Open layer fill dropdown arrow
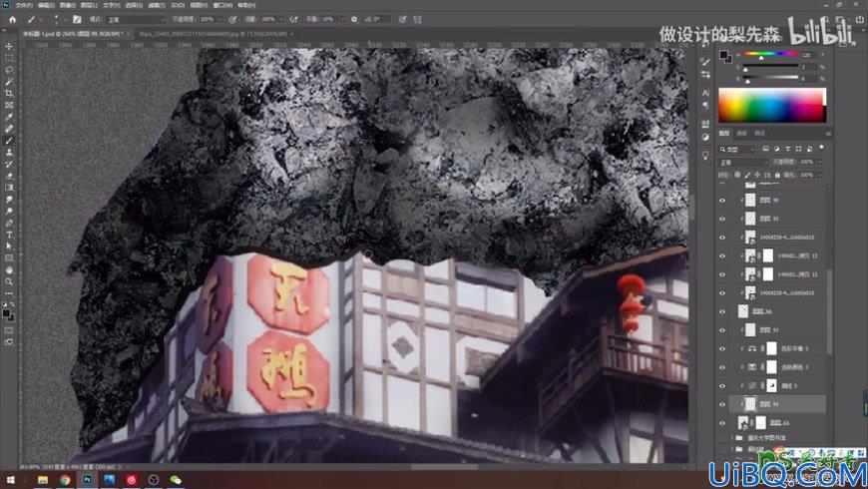 pos(819,175)
